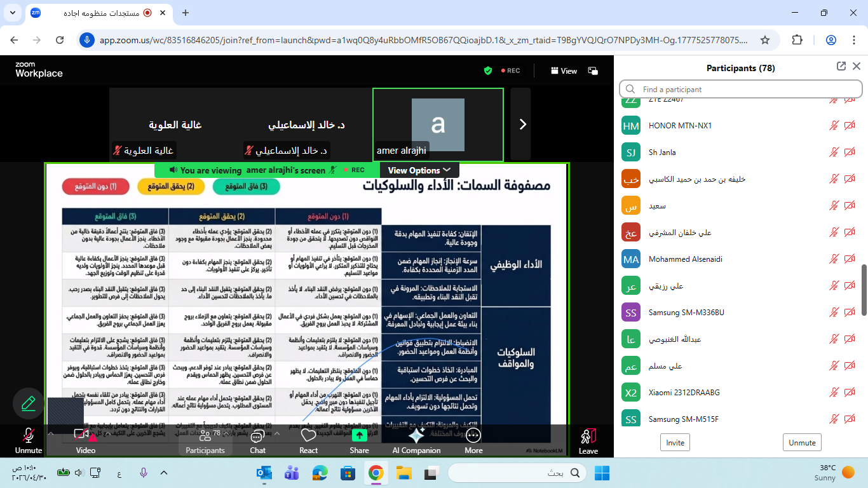This screenshot has height=488, width=868.
Task: Close the Participants panel
Action: (x=857, y=66)
